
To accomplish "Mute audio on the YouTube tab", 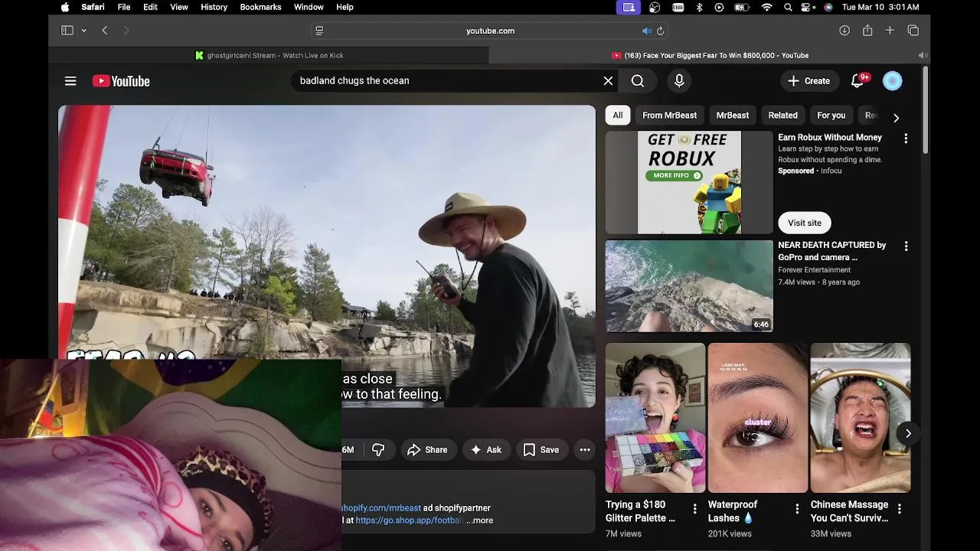I will (x=923, y=55).
